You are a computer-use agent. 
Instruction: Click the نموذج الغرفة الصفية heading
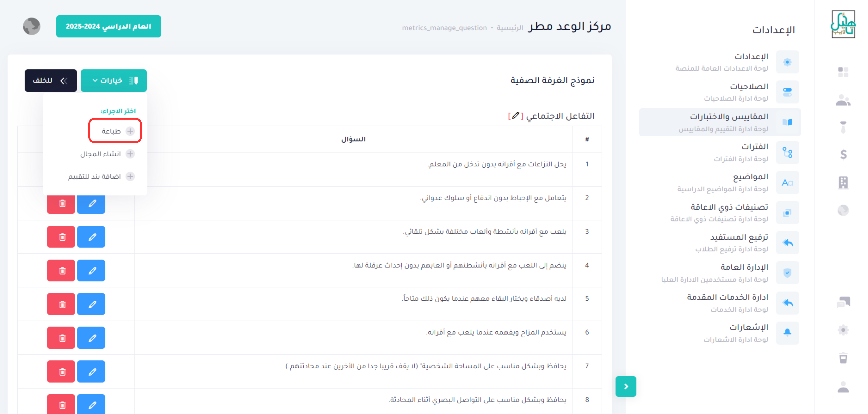point(552,81)
